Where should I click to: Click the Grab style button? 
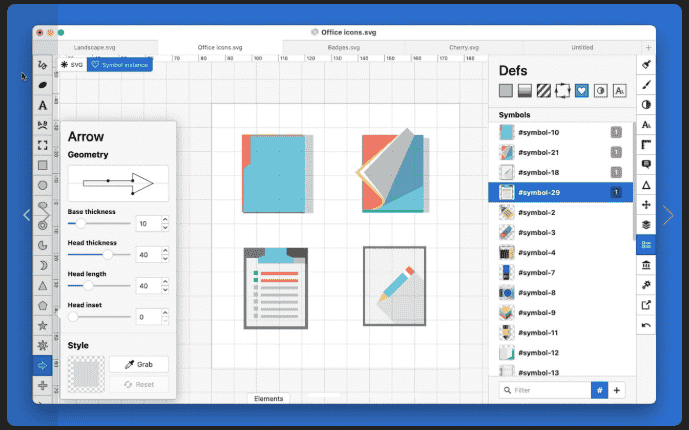click(x=139, y=364)
